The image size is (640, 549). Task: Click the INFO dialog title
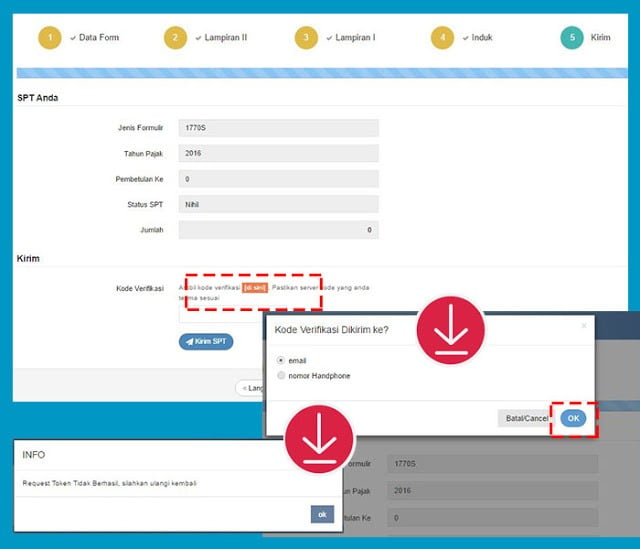33,455
